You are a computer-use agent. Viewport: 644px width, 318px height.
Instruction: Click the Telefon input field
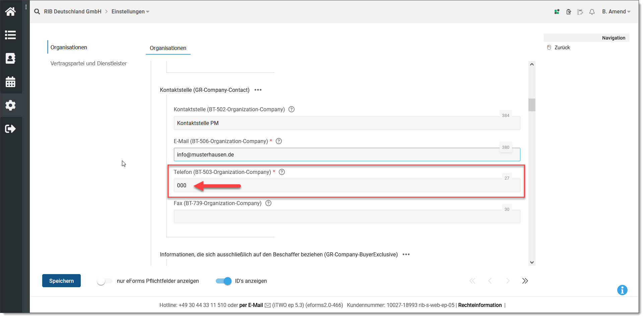[x=347, y=185]
